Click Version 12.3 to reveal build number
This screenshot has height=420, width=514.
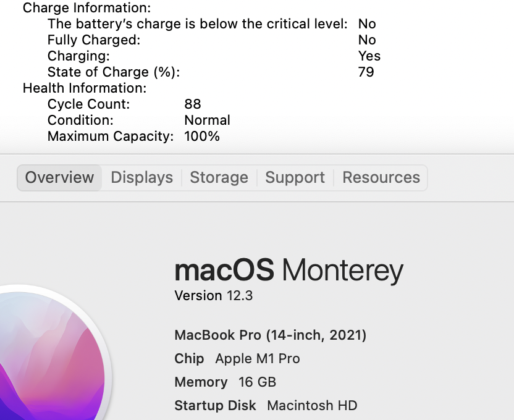click(x=214, y=296)
